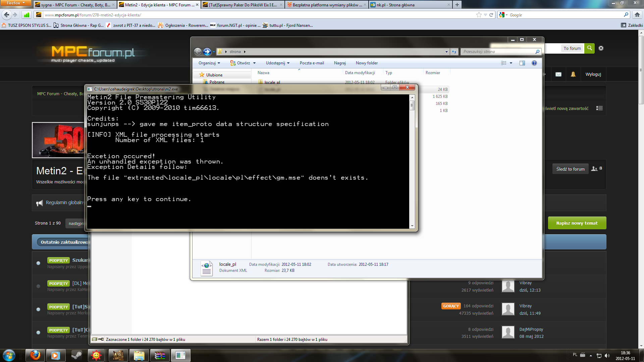Switch to Metin2 taskbar icon

(x=118, y=355)
